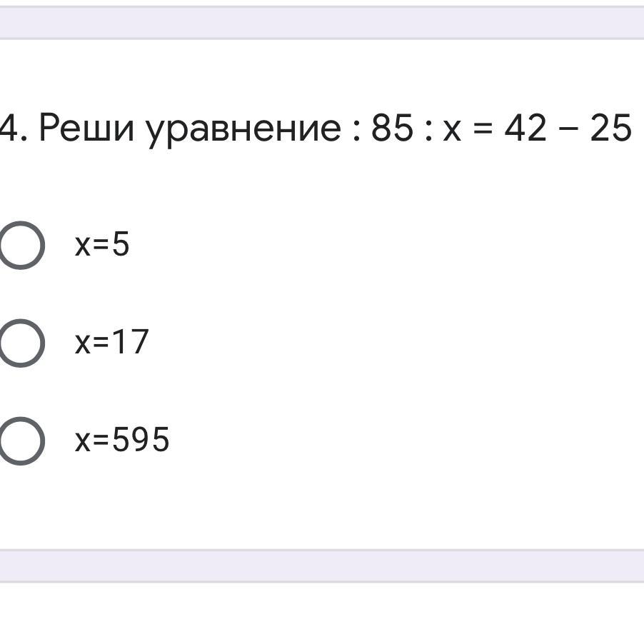Select the x=5 radio button

[x=20, y=245]
